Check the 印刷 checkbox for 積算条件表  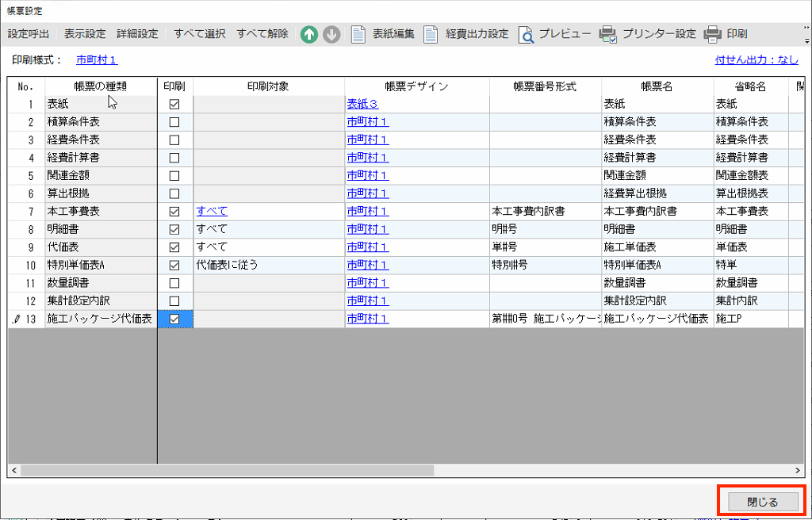[174, 122]
